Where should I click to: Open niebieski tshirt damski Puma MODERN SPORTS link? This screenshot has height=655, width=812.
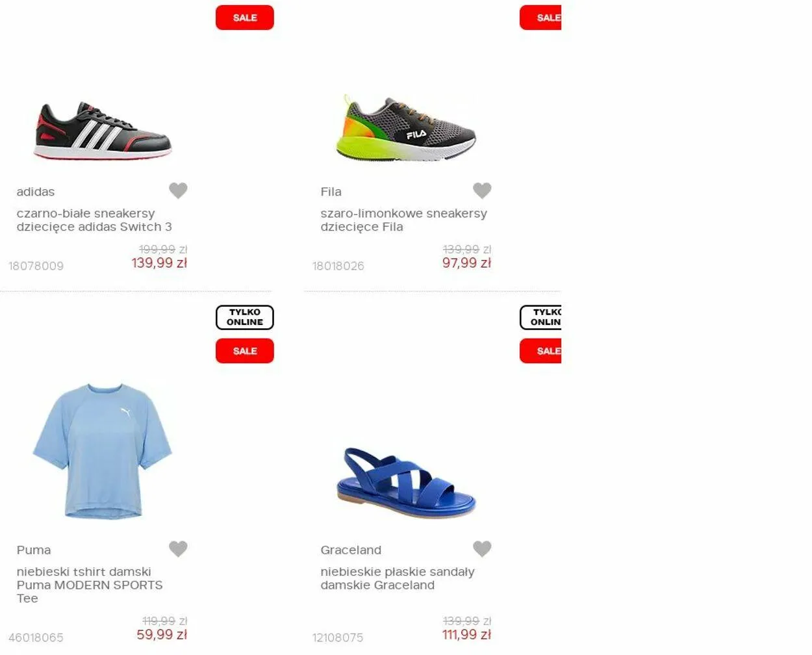coord(90,585)
